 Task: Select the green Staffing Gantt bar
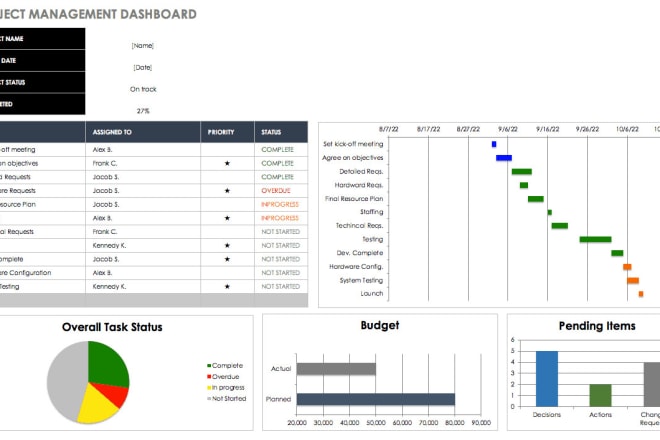point(550,212)
